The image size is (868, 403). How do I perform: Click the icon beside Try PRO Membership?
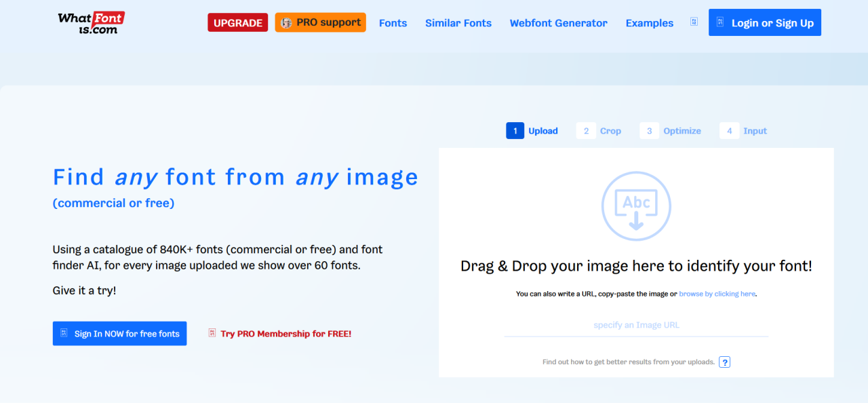(212, 333)
